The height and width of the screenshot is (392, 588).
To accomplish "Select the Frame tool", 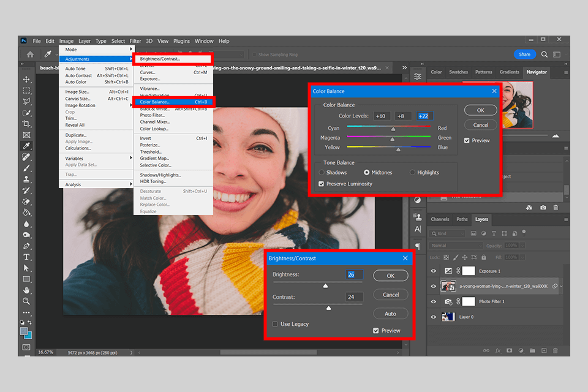I will 26,135.
